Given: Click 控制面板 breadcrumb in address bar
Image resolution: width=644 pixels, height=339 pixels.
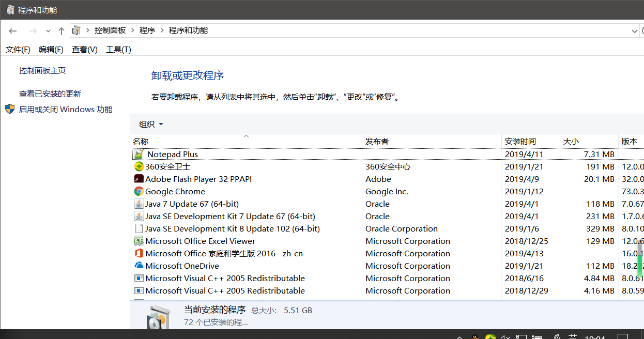Looking at the screenshot, I should tap(110, 30).
